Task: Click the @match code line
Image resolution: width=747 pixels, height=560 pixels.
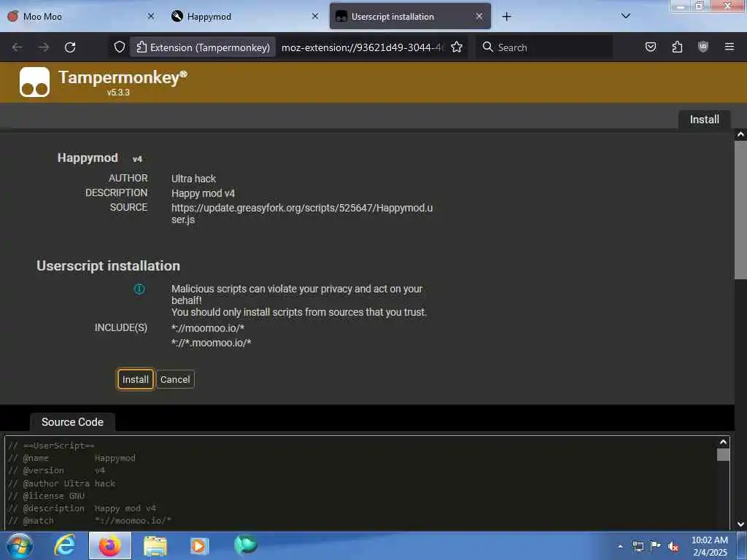Action: [x=90, y=521]
